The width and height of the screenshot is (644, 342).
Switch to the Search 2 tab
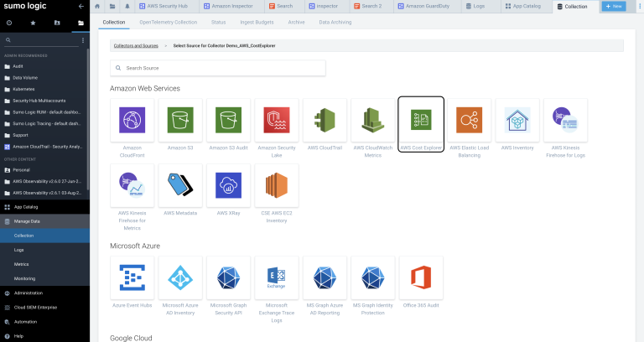[x=367, y=6]
